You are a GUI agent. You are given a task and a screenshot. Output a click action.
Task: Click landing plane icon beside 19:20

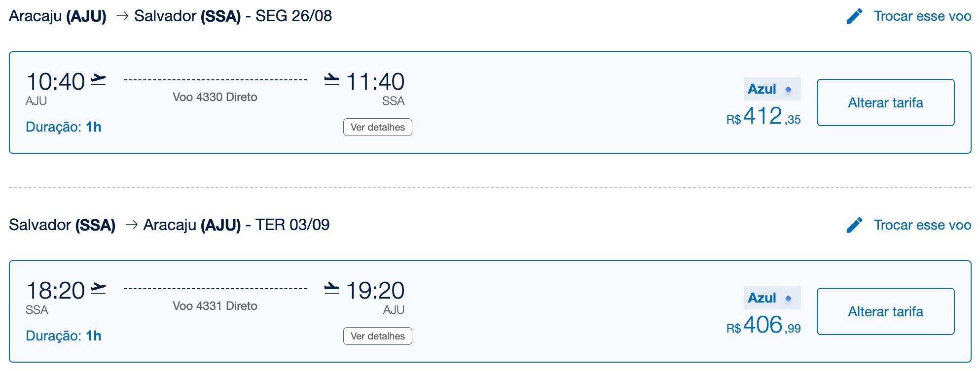coord(331,288)
